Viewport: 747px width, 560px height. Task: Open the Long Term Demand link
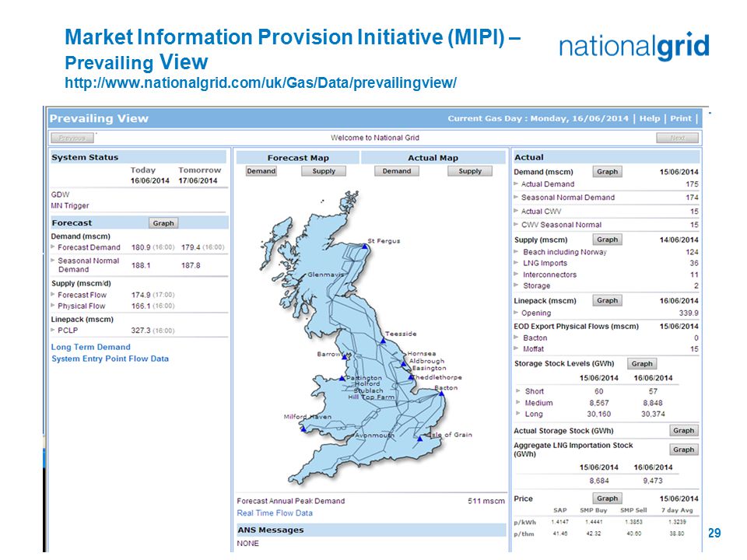point(90,347)
